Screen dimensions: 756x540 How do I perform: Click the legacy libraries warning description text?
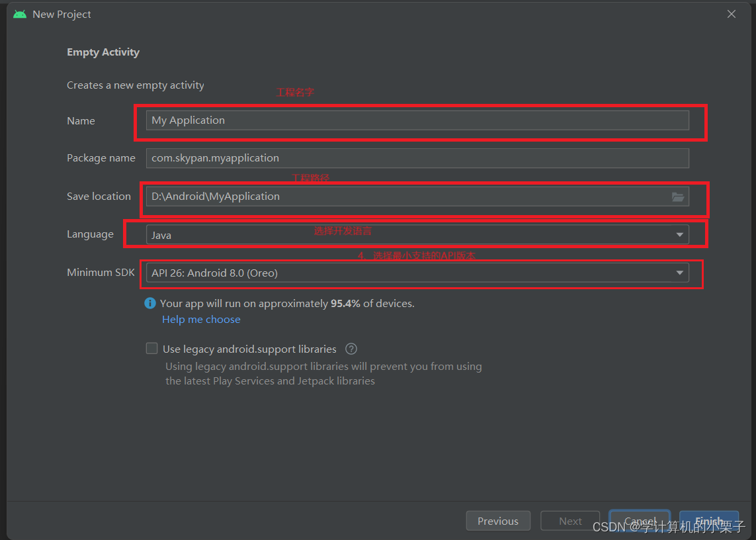coord(323,373)
